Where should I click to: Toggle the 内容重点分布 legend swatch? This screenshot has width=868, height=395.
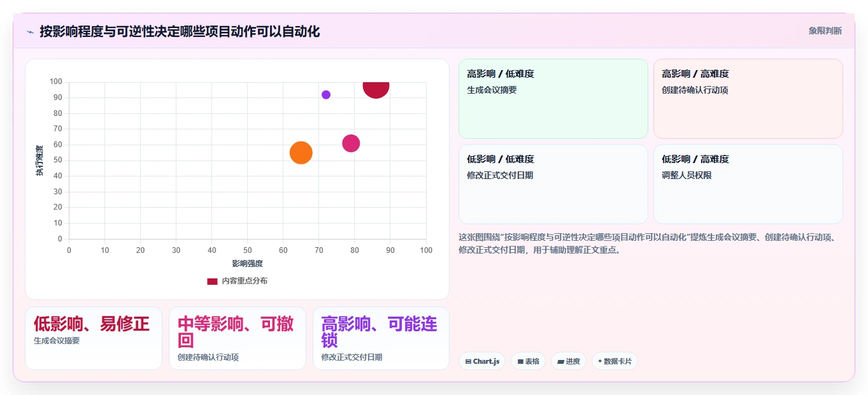(212, 281)
